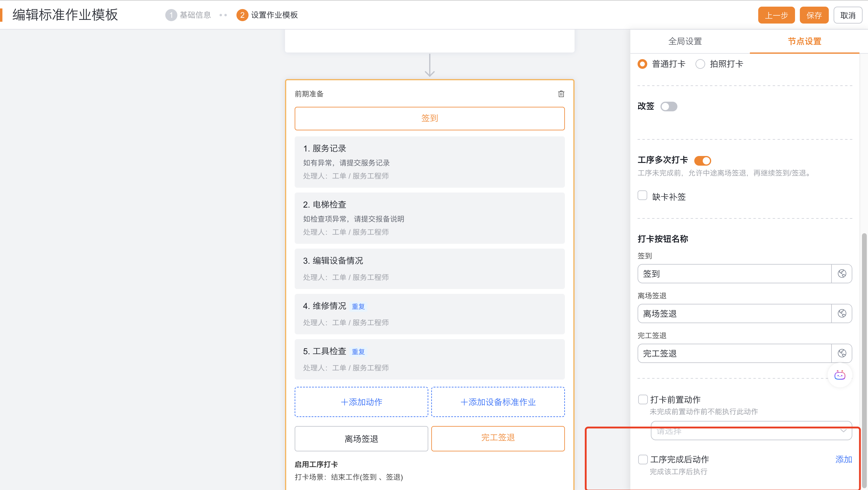Disable the 工序多次打卡 switch

click(x=702, y=161)
